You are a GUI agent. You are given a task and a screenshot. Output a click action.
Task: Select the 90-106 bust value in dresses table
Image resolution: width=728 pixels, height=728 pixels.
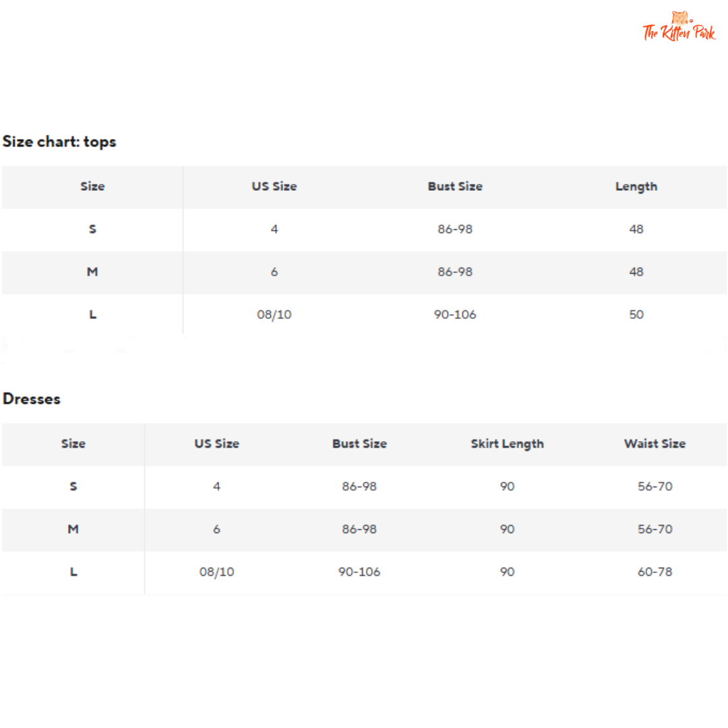(x=359, y=572)
